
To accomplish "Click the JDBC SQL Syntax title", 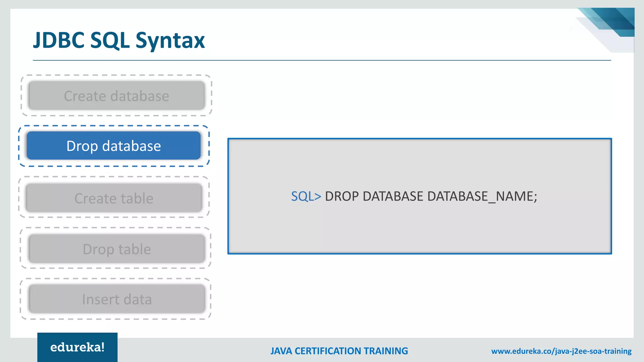I will [119, 40].
